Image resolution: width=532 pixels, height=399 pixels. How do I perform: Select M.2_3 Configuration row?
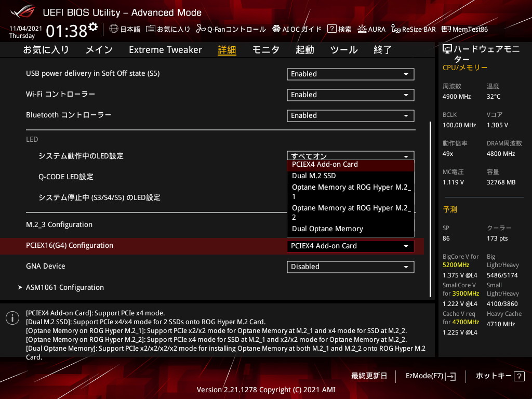point(59,224)
